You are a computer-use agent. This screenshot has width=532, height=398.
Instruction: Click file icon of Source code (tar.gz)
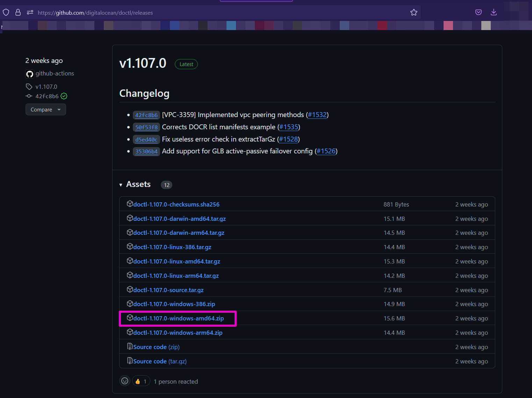[x=130, y=361]
